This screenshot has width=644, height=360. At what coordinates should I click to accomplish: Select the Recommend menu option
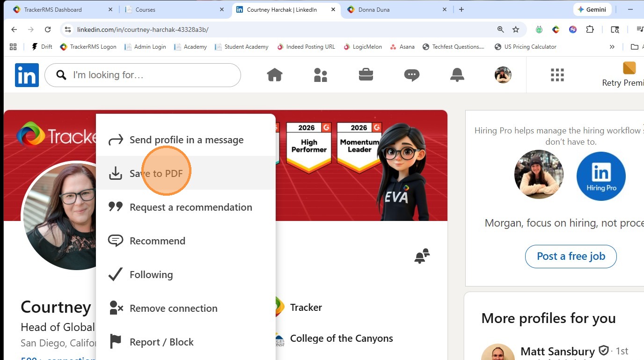click(186, 241)
